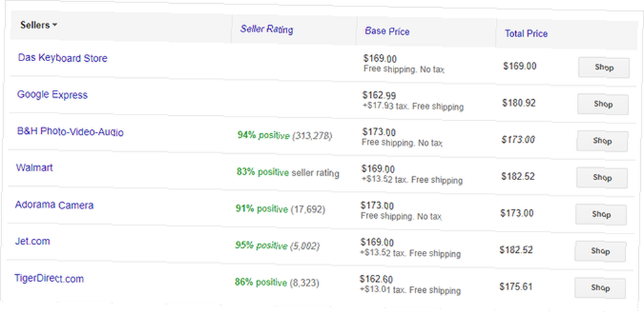Click Shop button for TigerDirect.com
Image resolution: width=644 pixels, height=314 pixels.
click(600, 288)
